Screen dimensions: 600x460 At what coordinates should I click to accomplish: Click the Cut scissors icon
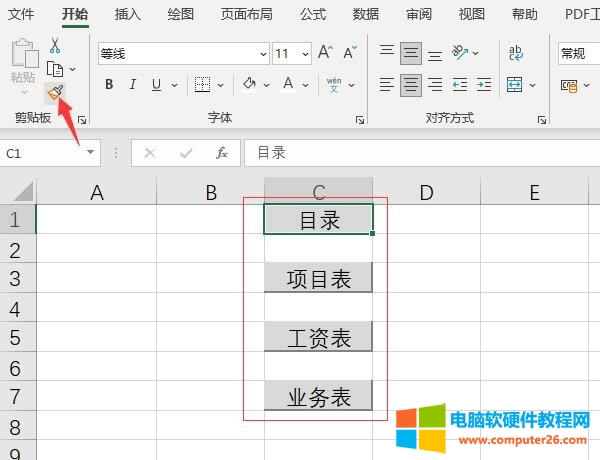pos(54,46)
